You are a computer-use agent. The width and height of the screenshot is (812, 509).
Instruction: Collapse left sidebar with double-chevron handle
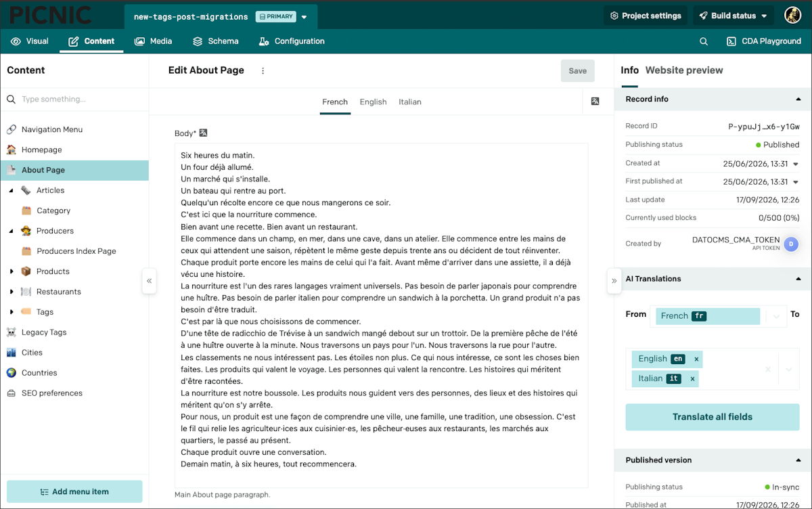(150, 280)
